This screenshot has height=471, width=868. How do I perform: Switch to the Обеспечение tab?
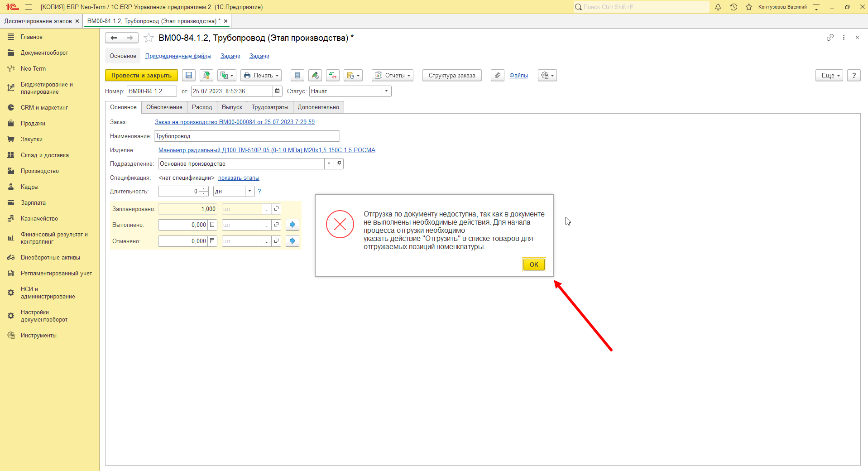pyautogui.click(x=164, y=107)
